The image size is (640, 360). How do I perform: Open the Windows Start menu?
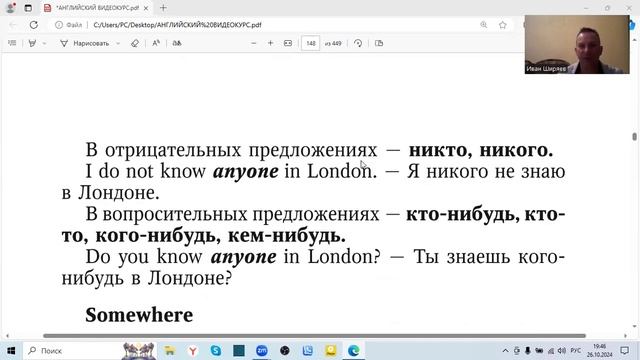[x=11, y=351]
